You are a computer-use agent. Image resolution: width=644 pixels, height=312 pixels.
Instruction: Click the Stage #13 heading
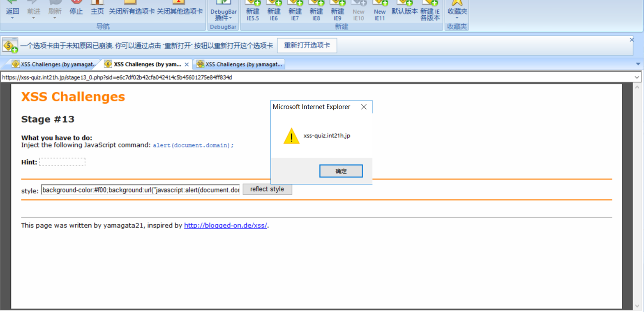click(48, 119)
